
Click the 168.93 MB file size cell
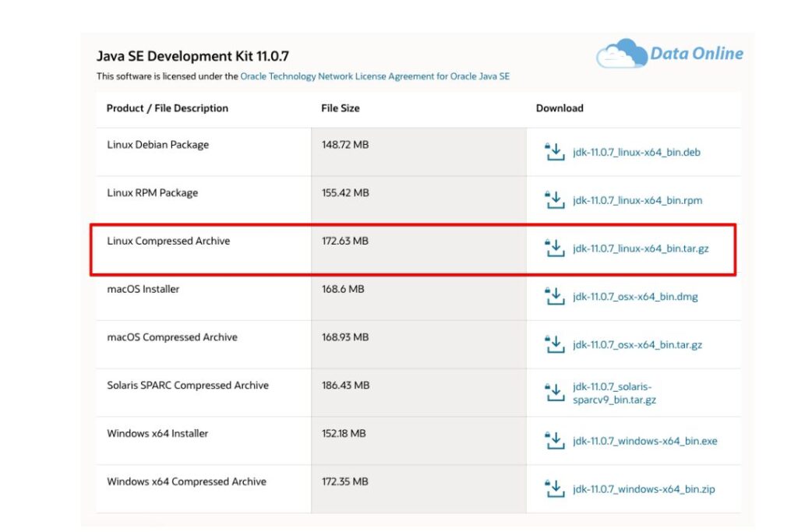point(418,345)
